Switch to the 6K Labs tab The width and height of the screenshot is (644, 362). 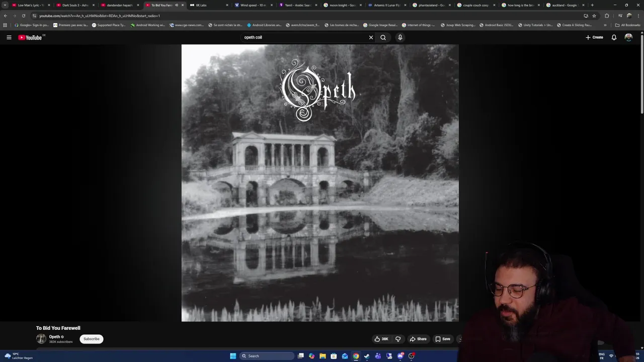(209, 5)
